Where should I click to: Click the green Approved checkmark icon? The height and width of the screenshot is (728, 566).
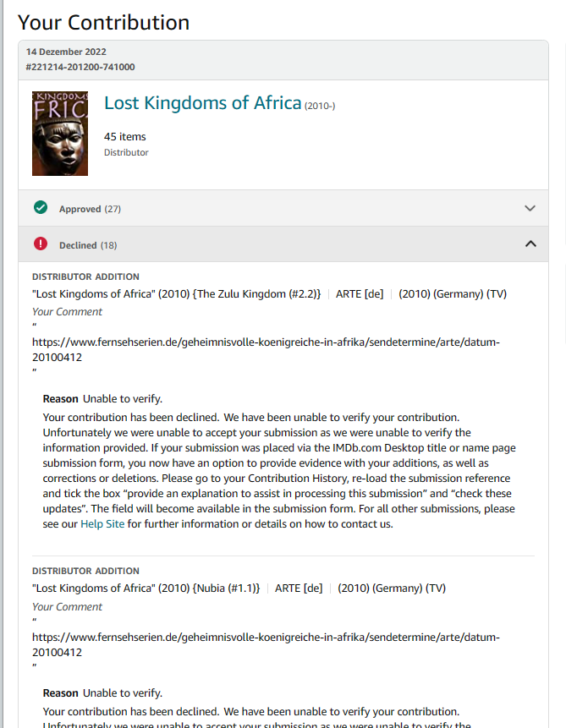40,208
